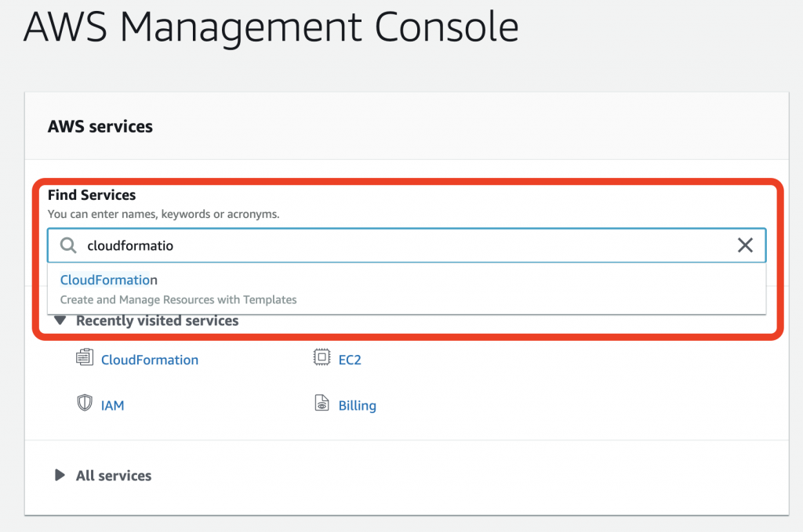Open the EC2 service link

click(350, 360)
